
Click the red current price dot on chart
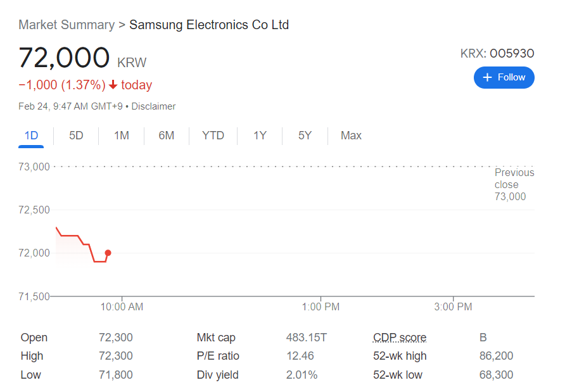pos(108,253)
